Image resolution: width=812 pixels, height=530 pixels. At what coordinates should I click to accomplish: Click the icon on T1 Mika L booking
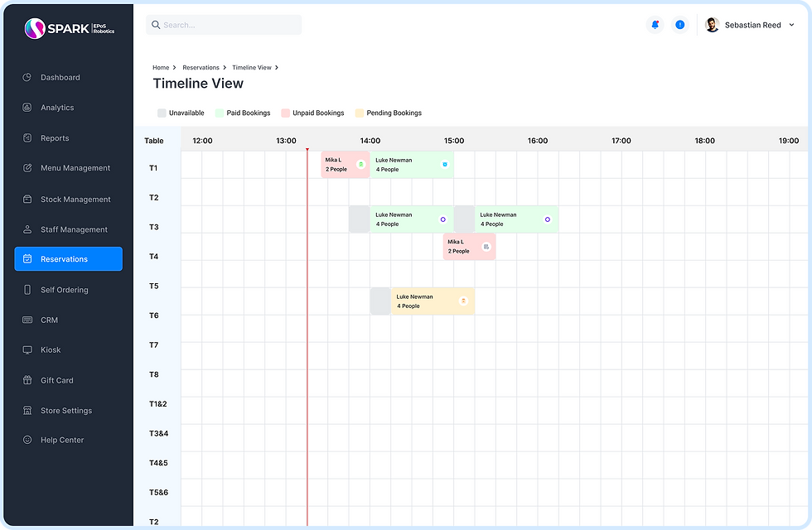tap(360, 165)
